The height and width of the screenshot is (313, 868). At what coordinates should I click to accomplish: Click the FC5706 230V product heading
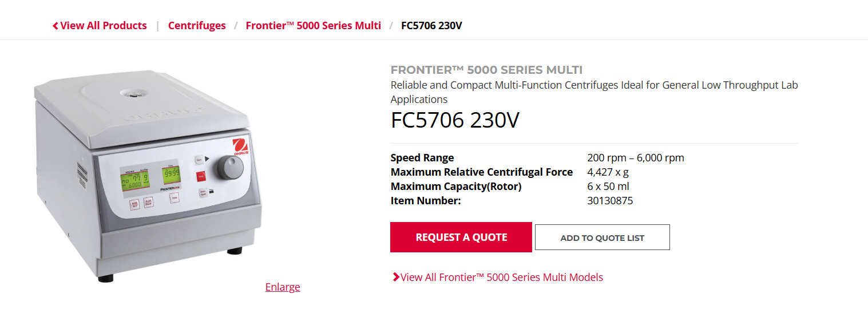coord(455,121)
